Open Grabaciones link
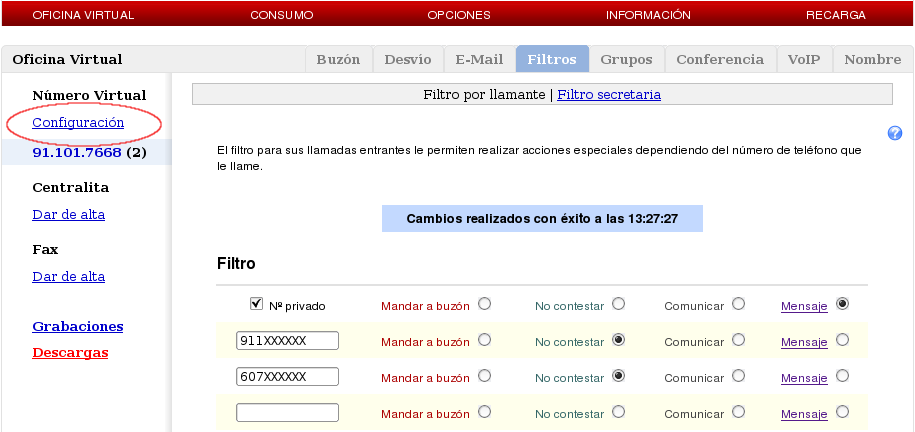The height and width of the screenshot is (432, 915). pos(78,326)
